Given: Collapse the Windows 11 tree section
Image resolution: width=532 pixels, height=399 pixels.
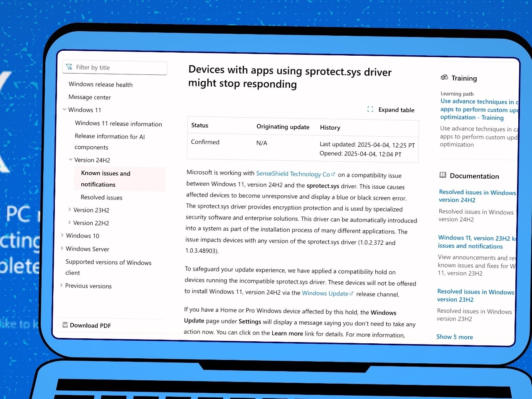Looking at the screenshot, I should [64, 109].
